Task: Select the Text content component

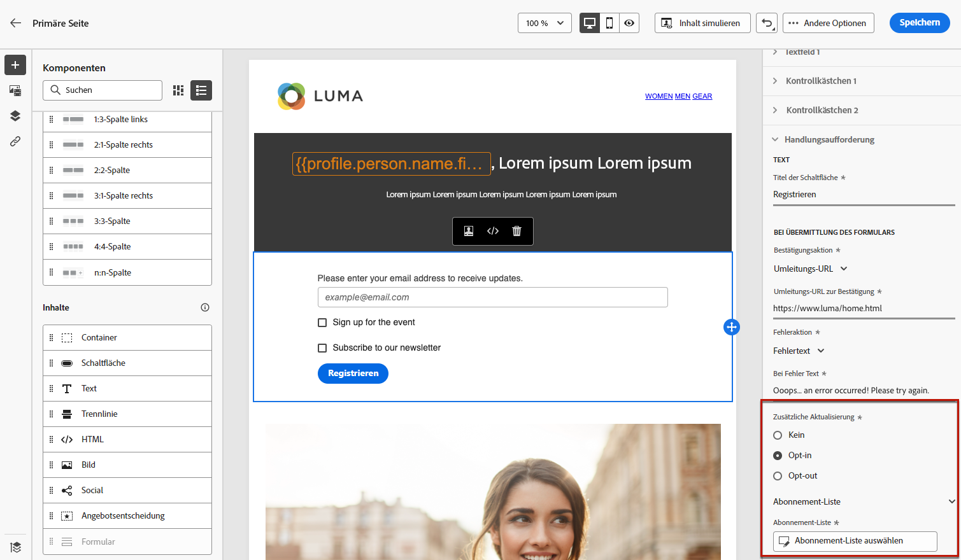Action: (127, 389)
